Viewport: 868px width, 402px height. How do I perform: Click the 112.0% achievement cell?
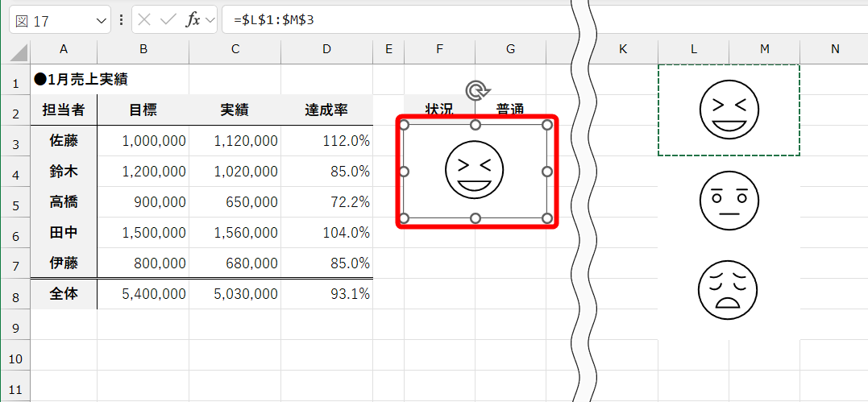click(x=326, y=141)
